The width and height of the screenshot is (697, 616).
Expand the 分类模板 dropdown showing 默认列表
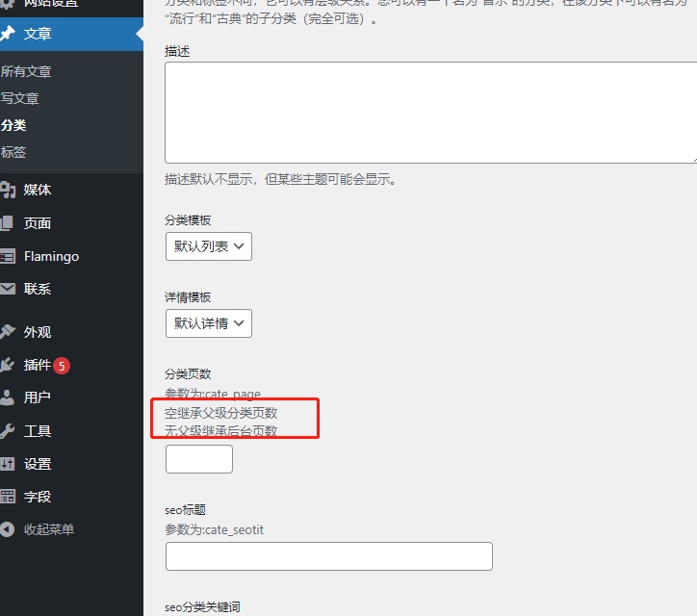click(x=208, y=246)
